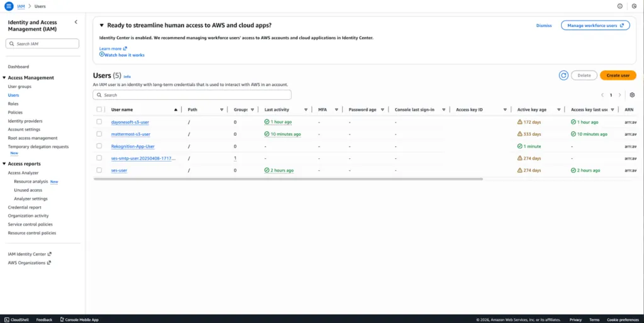Viewport: 644px width, 323px height.
Task: Click the IAM breadcrumb link
Action: click(21, 6)
